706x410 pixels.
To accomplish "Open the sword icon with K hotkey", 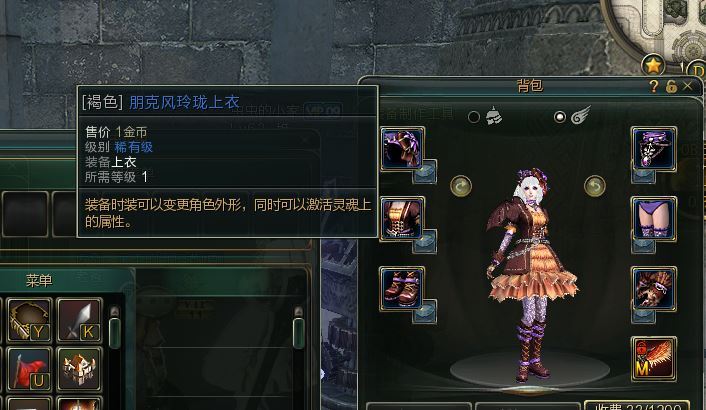I will point(79,320).
